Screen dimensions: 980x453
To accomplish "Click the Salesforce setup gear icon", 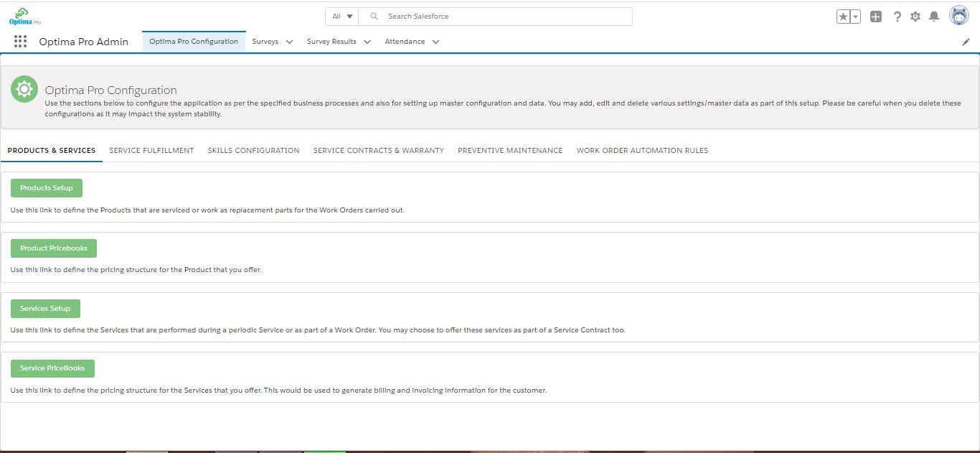I will pyautogui.click(x=915, y=16).
